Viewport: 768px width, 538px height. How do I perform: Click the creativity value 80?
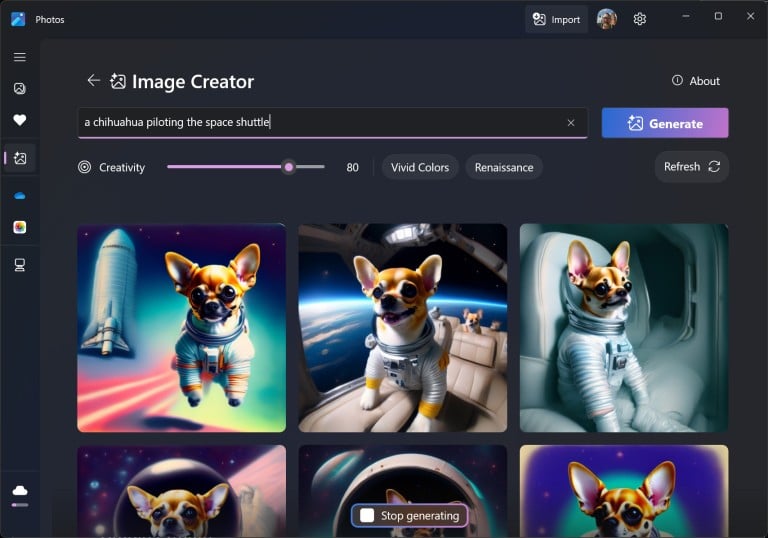coord(352,168)
